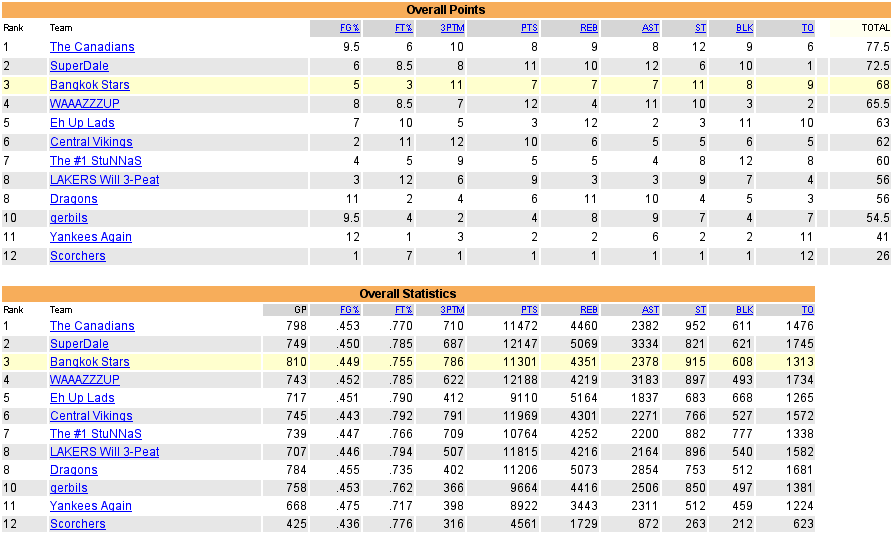The height and width of the screenshot is (536, 893).
Task: Click FT% header in Overall Statistics table
Action: (403, 310)
